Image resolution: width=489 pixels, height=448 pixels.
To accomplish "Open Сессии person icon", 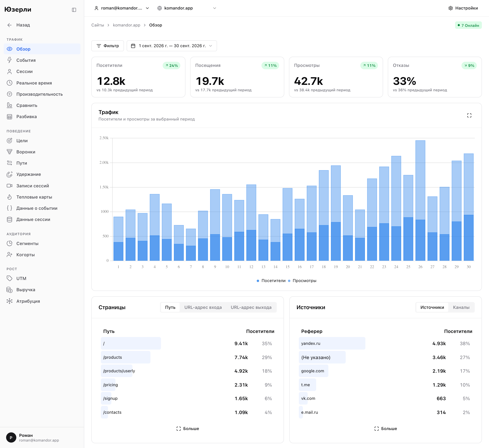I will [x=10, y=71].
